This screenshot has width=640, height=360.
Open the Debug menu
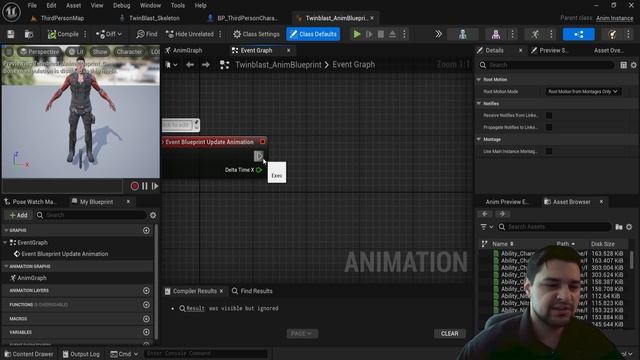pos(121,6)
